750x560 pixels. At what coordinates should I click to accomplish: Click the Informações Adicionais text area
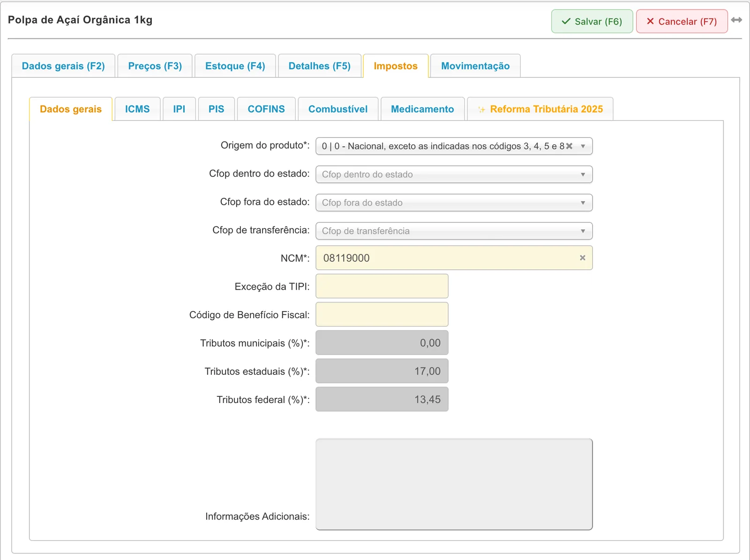click(454, 485)
